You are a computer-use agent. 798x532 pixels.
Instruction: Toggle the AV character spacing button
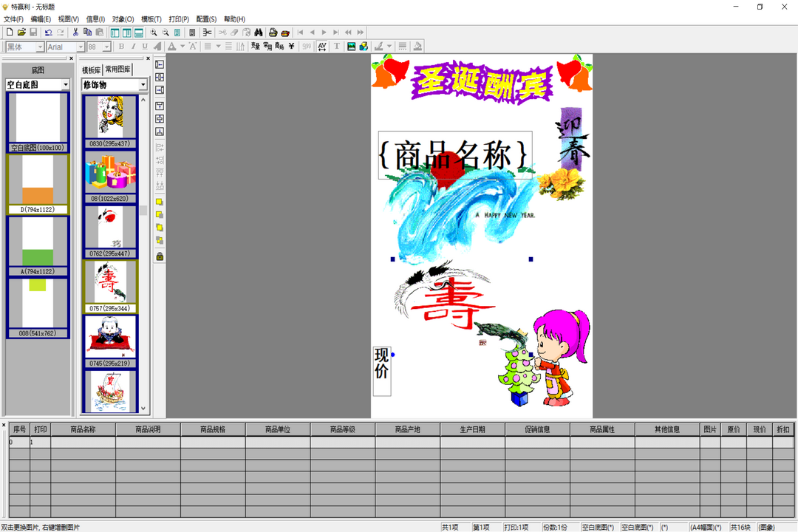pos(322,47)
